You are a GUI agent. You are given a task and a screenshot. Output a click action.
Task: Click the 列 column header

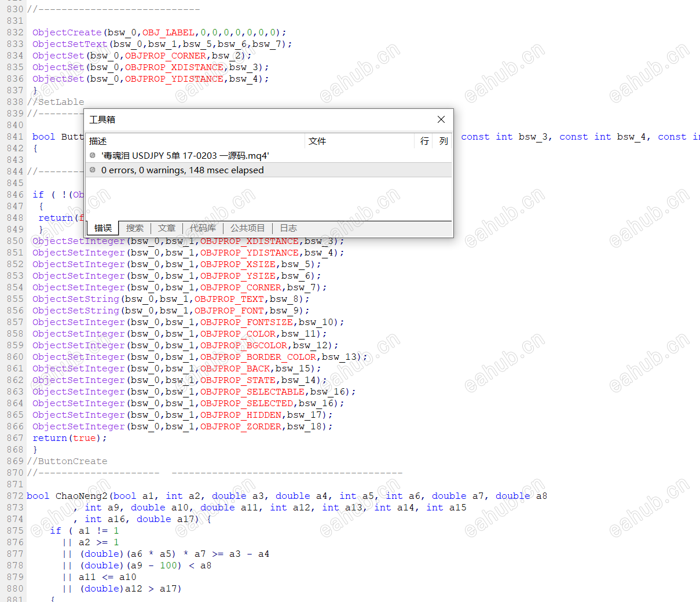coord(443,141)
